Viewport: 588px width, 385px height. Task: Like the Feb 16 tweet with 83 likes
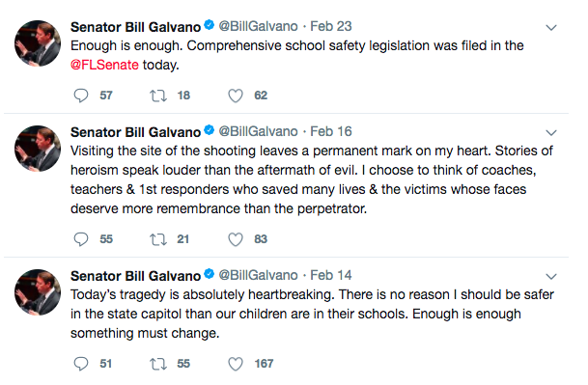[236, 239]
